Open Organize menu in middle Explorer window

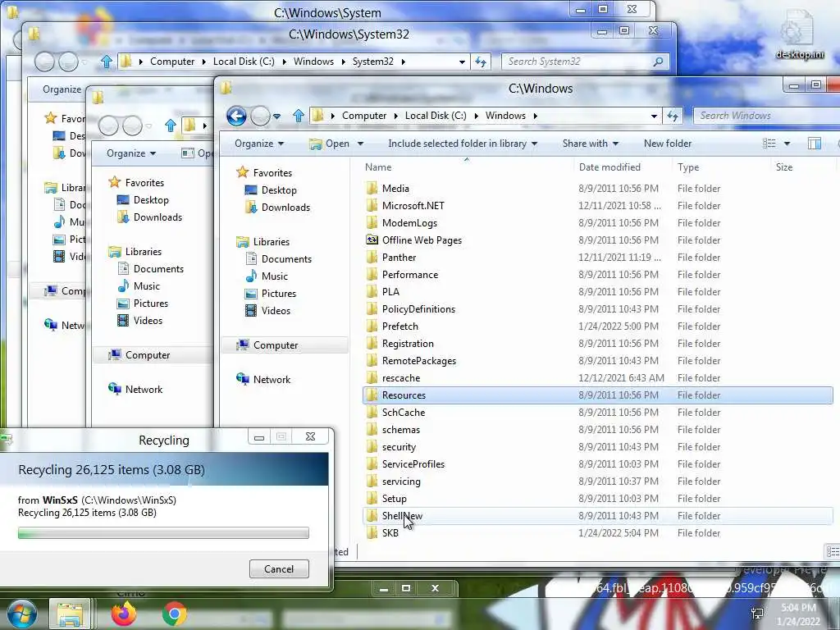(x=131, y=153)
